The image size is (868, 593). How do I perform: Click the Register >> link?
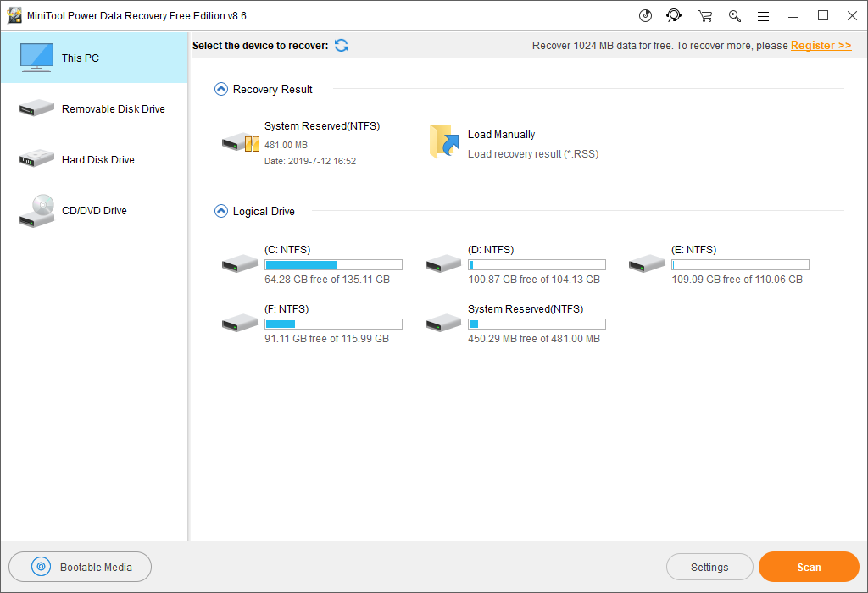coord(821,46)
